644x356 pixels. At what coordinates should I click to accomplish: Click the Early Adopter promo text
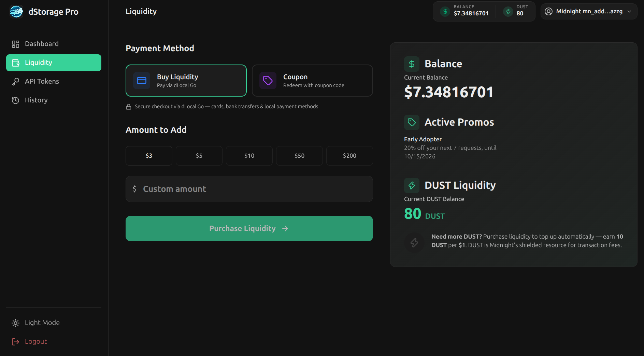(x=423, y=139)
